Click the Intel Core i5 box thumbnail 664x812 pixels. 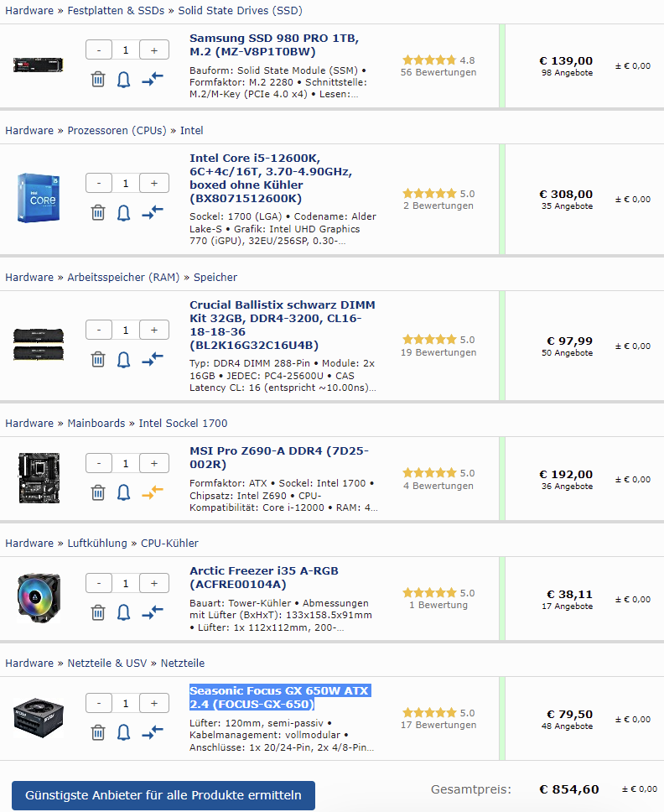(x=39, y=198)
